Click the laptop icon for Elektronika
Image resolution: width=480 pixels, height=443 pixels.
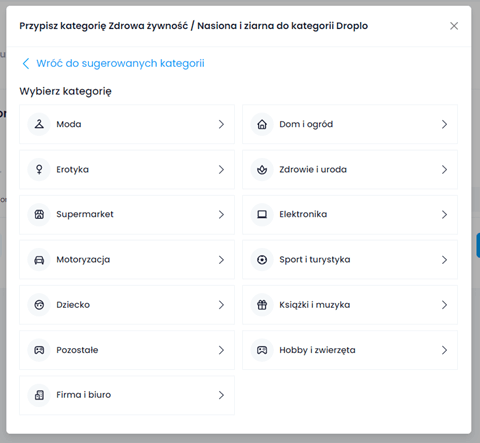(262, 214)
